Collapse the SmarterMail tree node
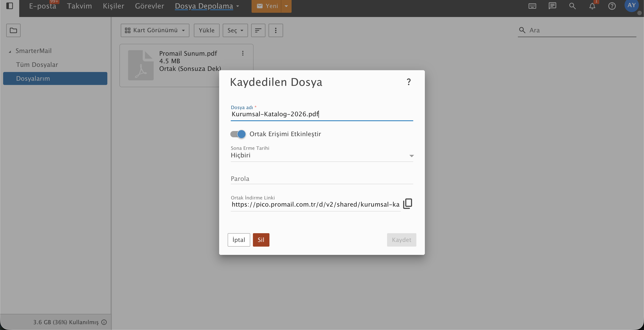Screen dimensions: 644x330 coord(10,52)
